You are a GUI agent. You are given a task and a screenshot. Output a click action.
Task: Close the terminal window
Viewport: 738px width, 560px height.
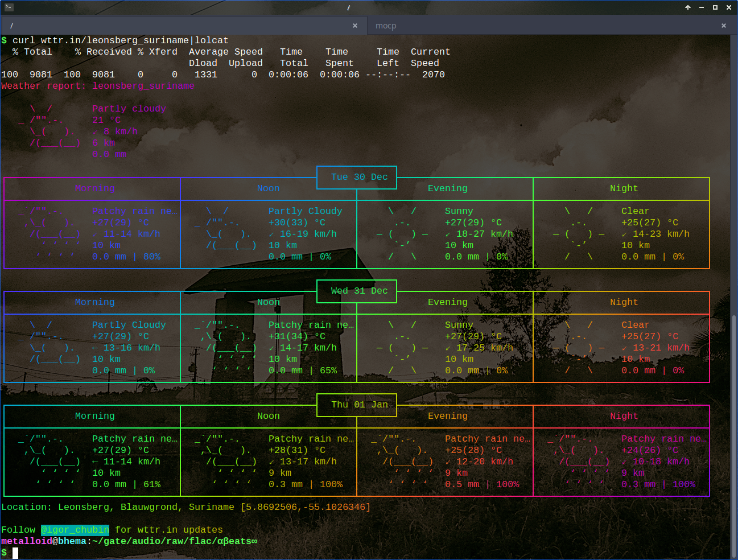tap(728, 7)
